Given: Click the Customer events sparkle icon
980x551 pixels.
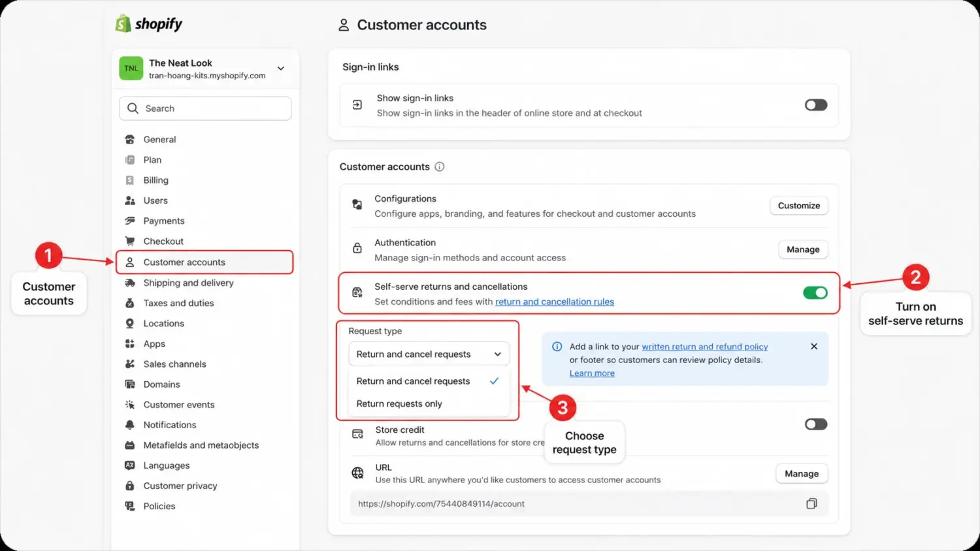Looking at the screenshot, I should tap(130, 404).
